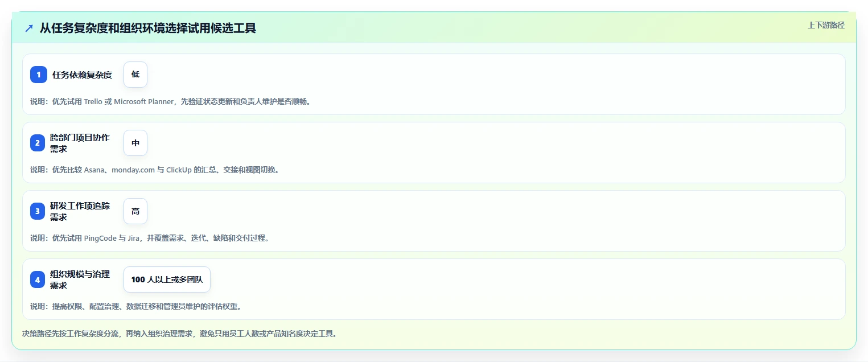This screenshot has width=868, height=362.
Task: Click the 任务依赖复杂度 step title
Action: coord(82,75)
